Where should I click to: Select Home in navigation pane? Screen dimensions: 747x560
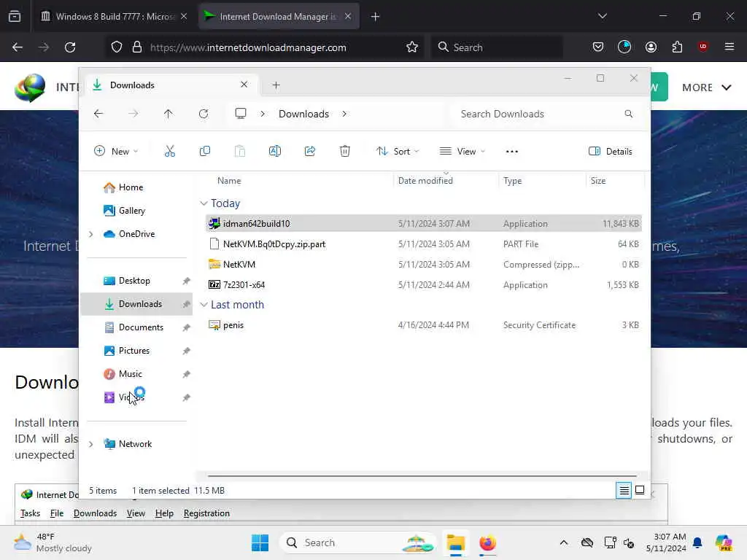pos(131,187)
